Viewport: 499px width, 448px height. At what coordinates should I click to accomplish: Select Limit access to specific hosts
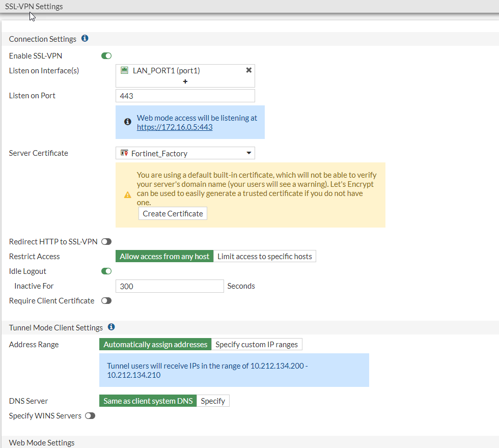[265, 257]
